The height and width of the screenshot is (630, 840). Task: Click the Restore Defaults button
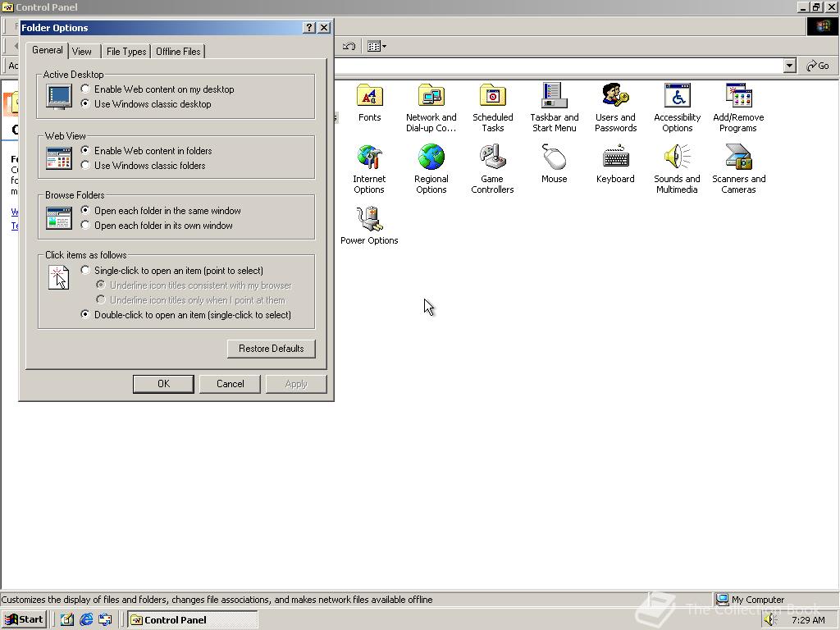click(271, 349)
